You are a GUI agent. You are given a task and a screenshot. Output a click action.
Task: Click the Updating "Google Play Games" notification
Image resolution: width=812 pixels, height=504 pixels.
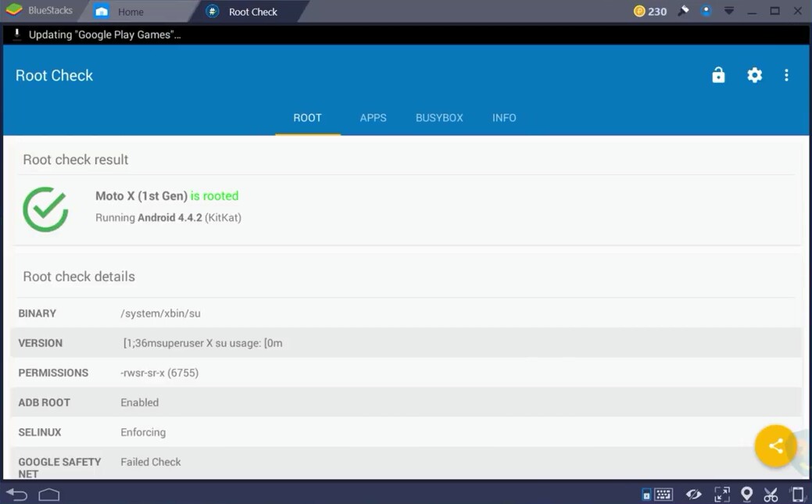[x=105, y=34]
